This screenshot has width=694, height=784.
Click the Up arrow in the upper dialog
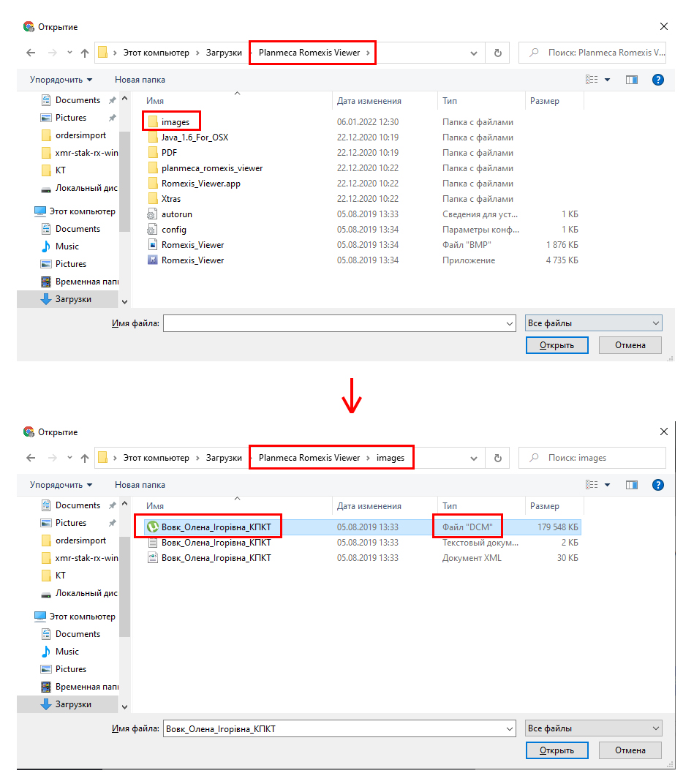pos(85,53)
